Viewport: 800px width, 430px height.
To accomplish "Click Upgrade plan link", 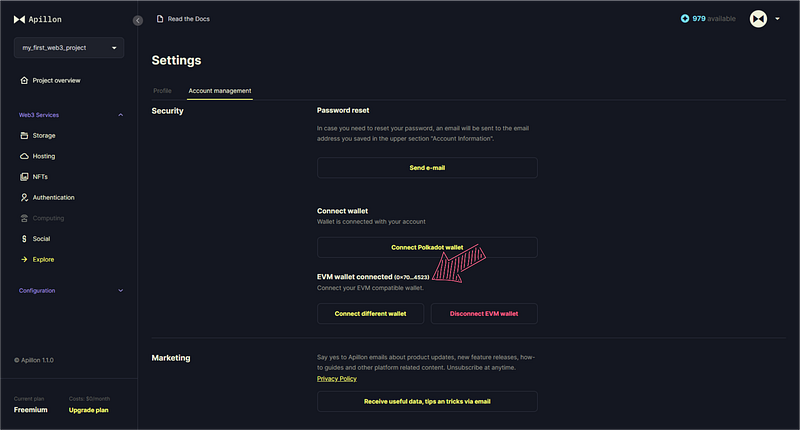I will pyautogui.click(x=89, y=410).
